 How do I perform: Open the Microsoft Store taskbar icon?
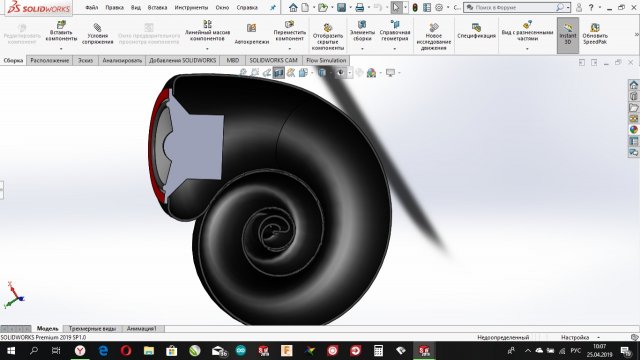172,351
